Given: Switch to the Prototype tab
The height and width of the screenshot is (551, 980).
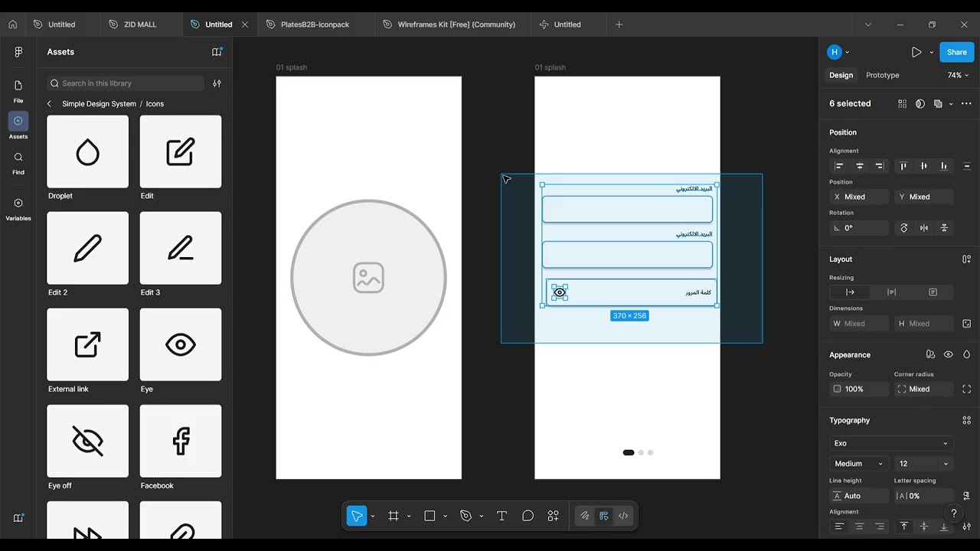Looking at the screenshot, I should (x=882, y=75).
